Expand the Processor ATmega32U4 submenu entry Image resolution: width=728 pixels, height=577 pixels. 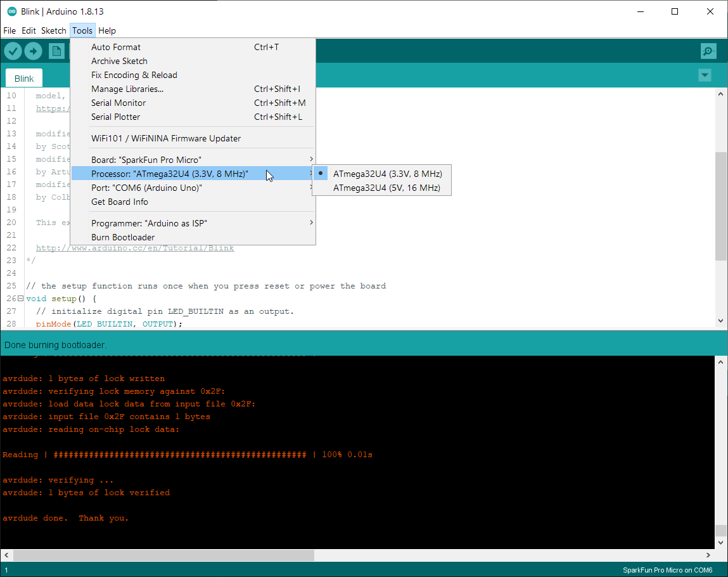[x=193, y=174]
